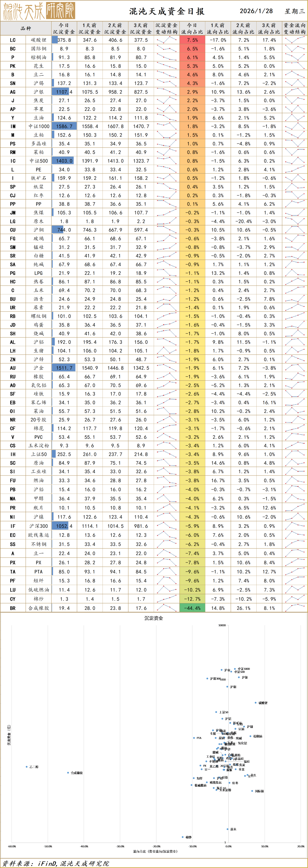
Task: Click the orange 2.9% cell in 沪银 row
Action: pos(192,92)
